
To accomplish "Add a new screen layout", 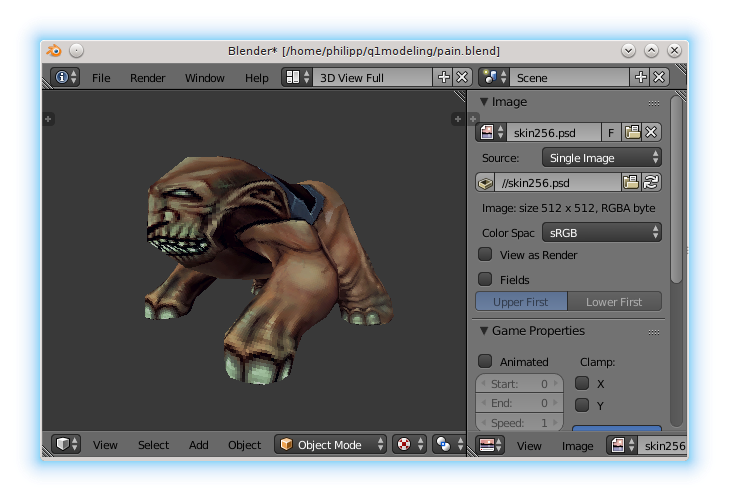I will pyautogui.click(x=444, y=77).
